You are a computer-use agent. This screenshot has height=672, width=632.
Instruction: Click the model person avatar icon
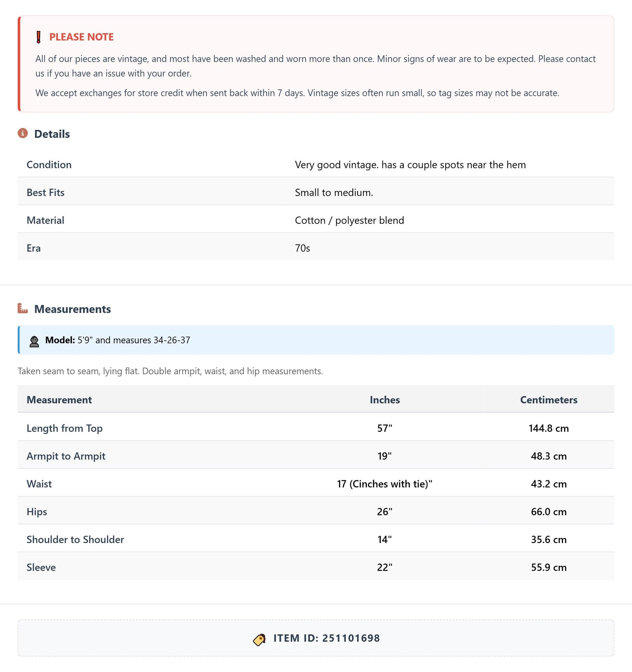[x=34, y=341]
